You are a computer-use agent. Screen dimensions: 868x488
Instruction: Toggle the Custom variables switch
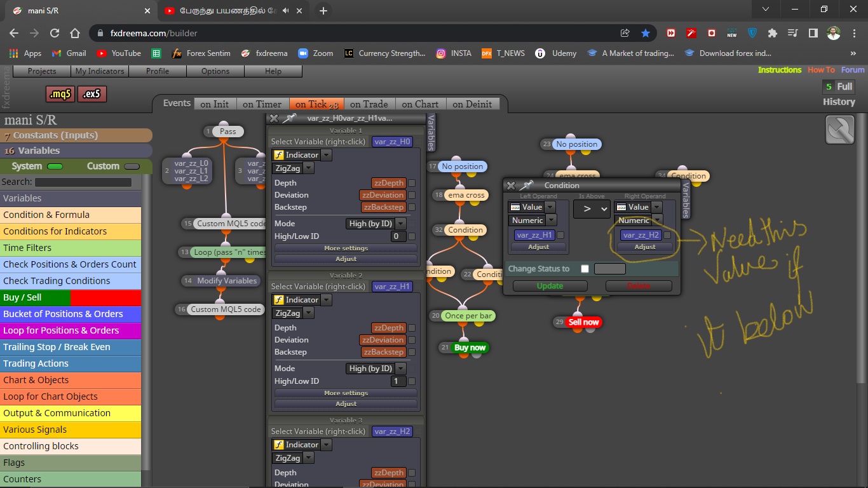(132, 166)
